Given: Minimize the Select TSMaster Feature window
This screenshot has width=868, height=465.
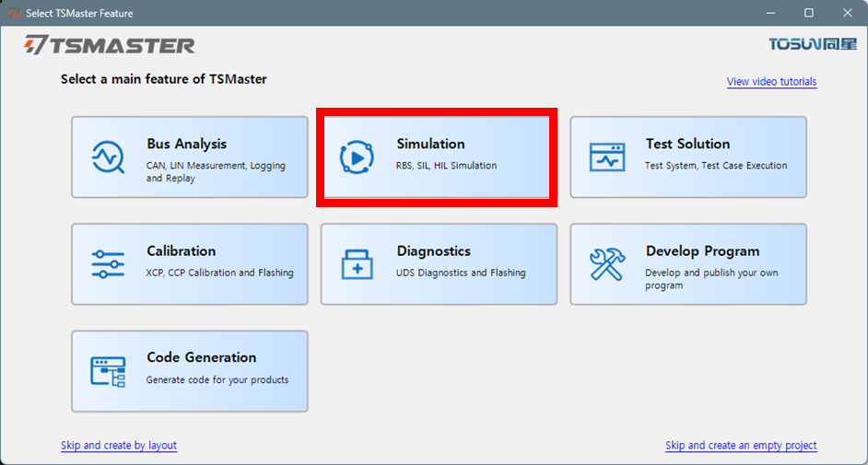Looking at the screenshot, I should [770, 13].
